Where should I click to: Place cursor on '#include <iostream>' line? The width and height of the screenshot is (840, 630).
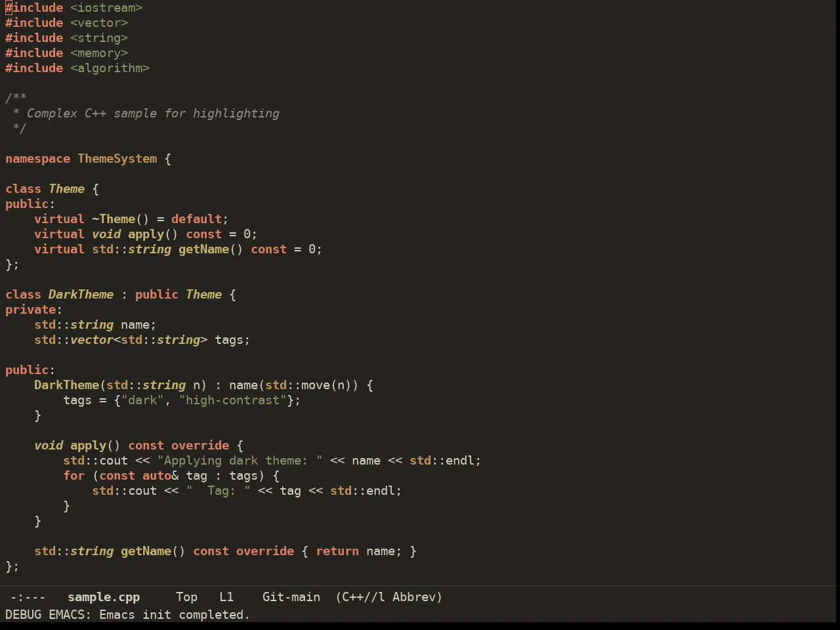pos(74,8)
